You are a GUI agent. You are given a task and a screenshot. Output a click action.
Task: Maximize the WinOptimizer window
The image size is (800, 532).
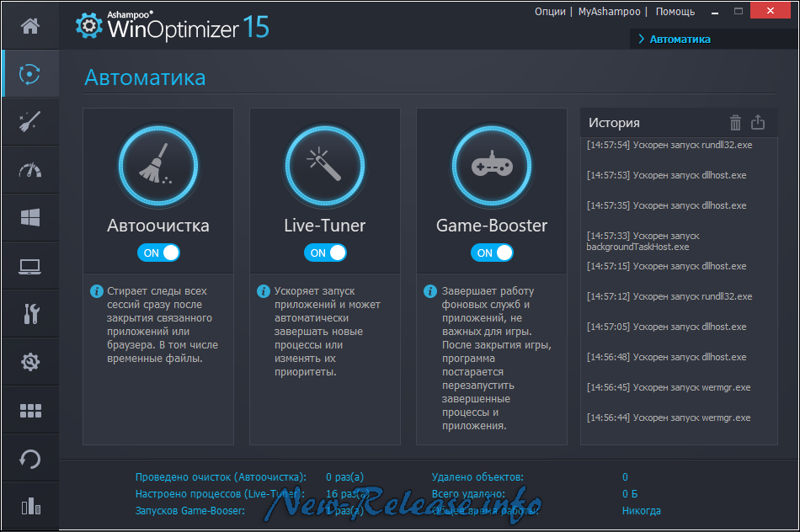pyautogui.click(x=739, y=11)
